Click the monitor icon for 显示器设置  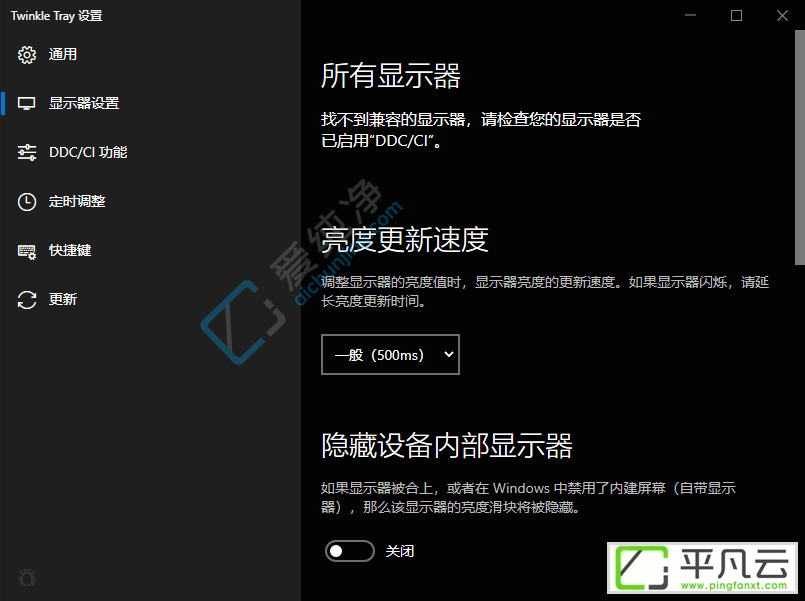coord(27,104)
